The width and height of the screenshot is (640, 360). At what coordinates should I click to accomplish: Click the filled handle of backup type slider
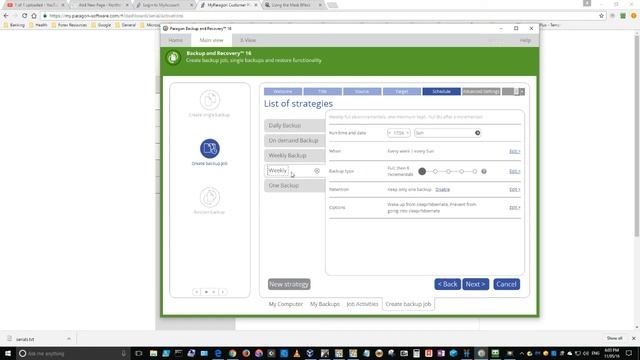click(x=422, y=171)
